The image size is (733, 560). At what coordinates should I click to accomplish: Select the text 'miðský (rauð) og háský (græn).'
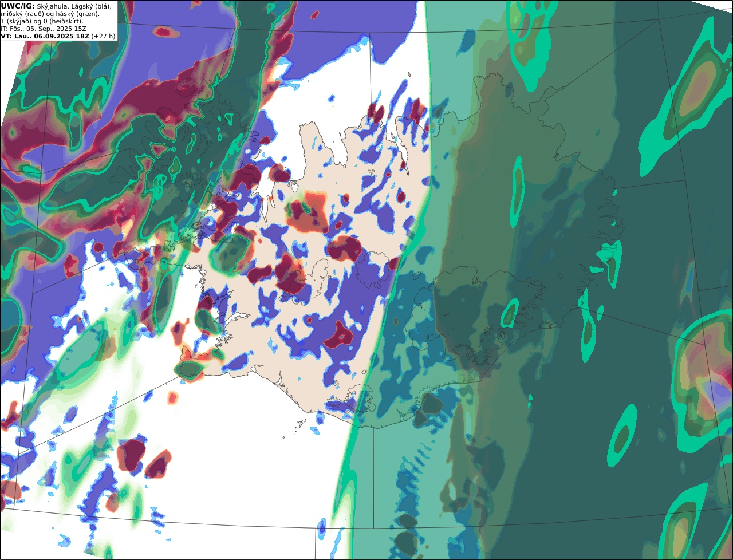(x=50, y=14)
